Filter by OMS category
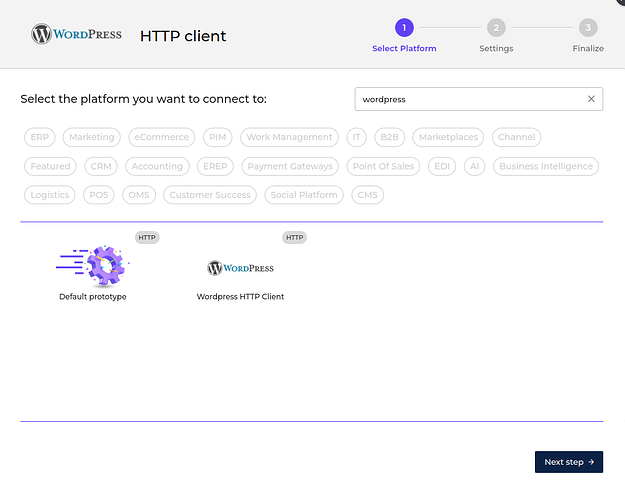Viewport: 625px width, 499px height. pyautogui.click(x=139, y=195)
